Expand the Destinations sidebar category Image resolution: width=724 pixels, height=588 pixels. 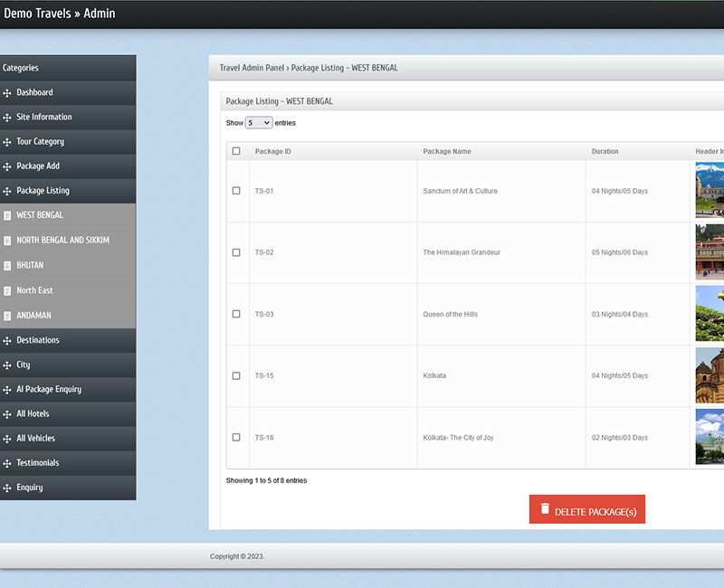38,340
